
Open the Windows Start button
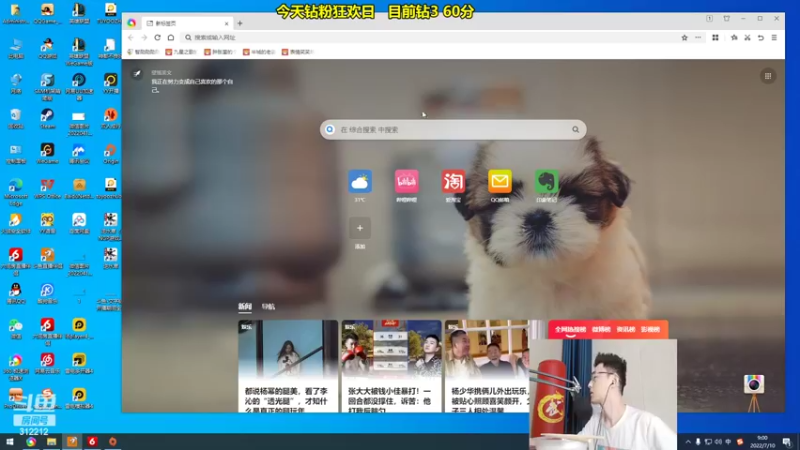10,442
